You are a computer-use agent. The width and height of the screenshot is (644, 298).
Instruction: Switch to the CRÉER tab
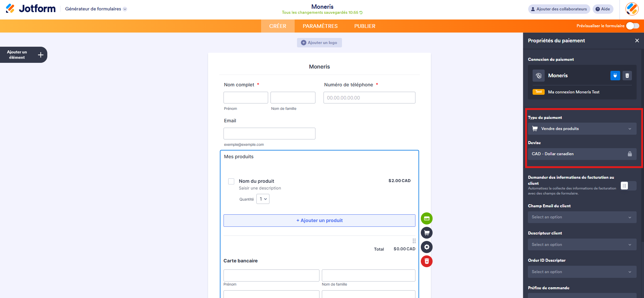click(x=278, y=26)
